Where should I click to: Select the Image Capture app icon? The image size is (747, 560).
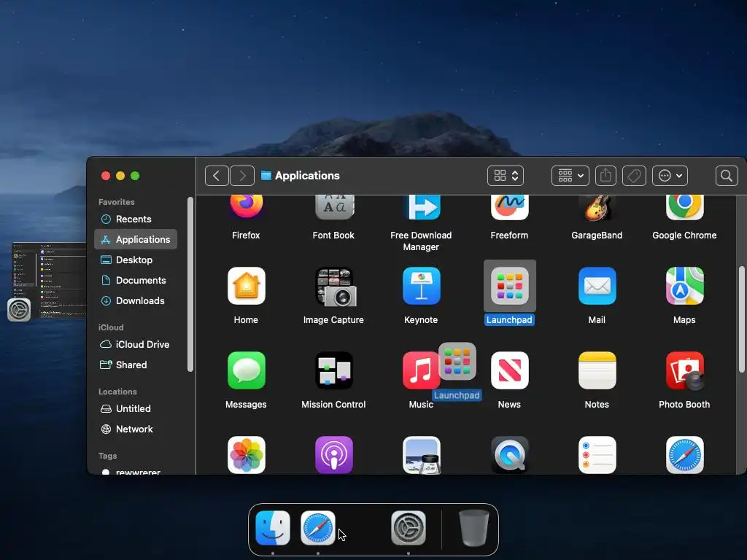click(336, 287)
